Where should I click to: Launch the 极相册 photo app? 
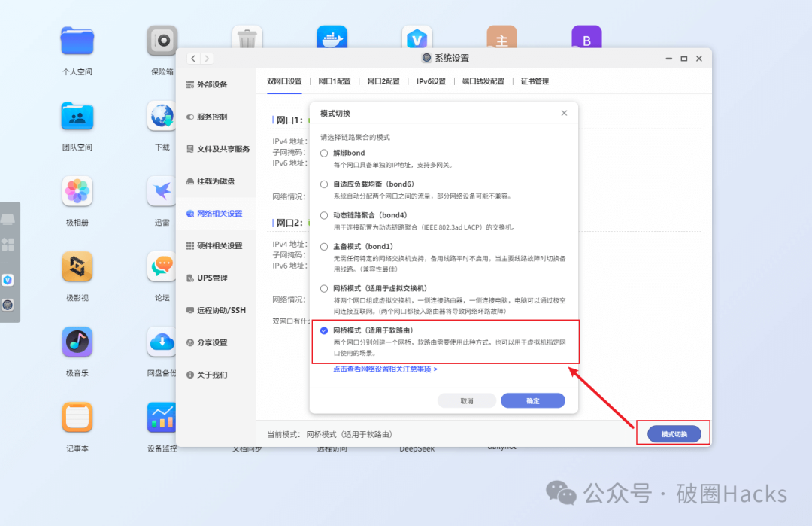[77, 191]
